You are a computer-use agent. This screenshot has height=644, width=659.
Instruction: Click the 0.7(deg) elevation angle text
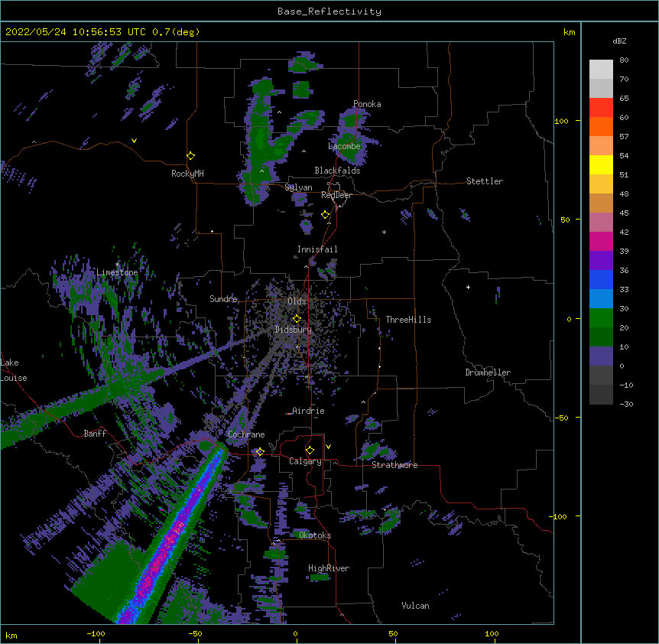coord(176,32)
